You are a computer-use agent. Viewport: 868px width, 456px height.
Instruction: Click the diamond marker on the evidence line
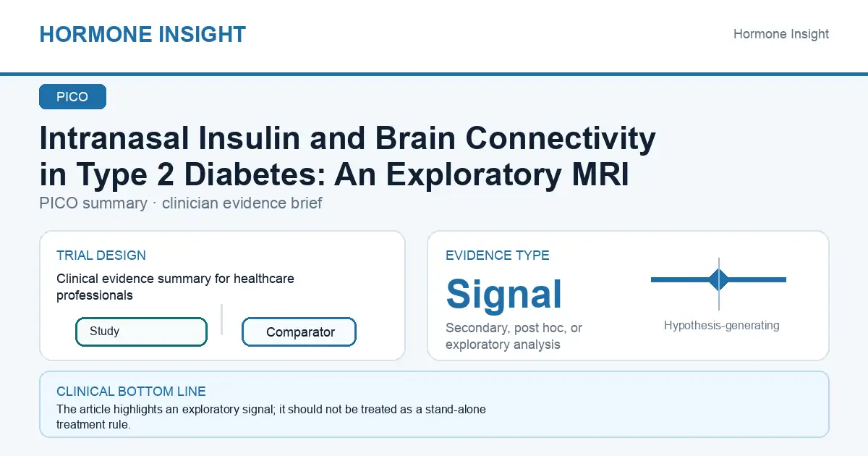(719, 279)
